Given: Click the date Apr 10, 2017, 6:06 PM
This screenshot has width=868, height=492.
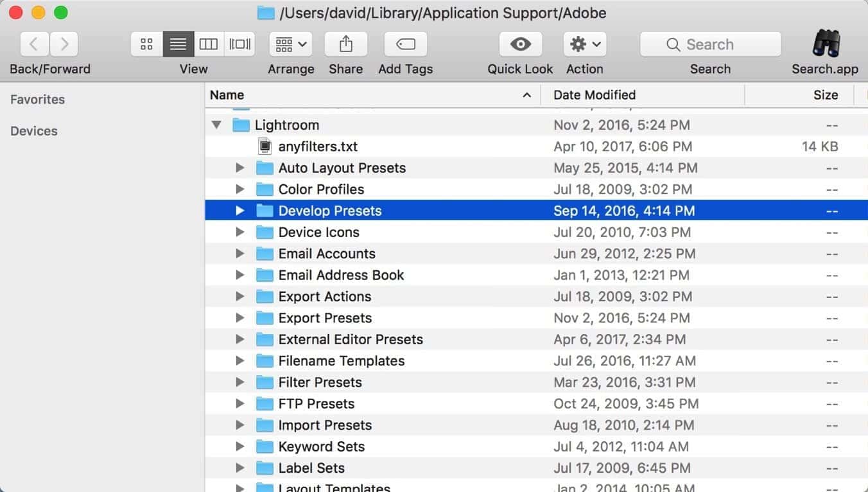Looking at the screenshot, I should [623, 146].
